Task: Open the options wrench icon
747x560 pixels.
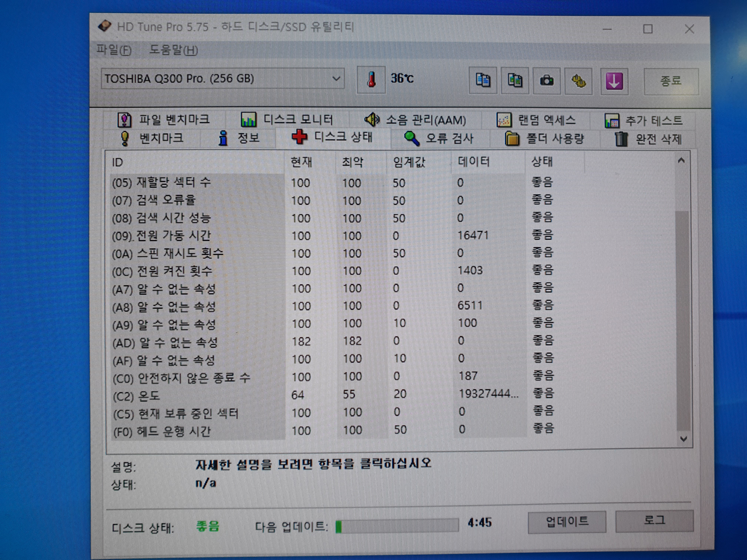Action: tap(578, 81)
